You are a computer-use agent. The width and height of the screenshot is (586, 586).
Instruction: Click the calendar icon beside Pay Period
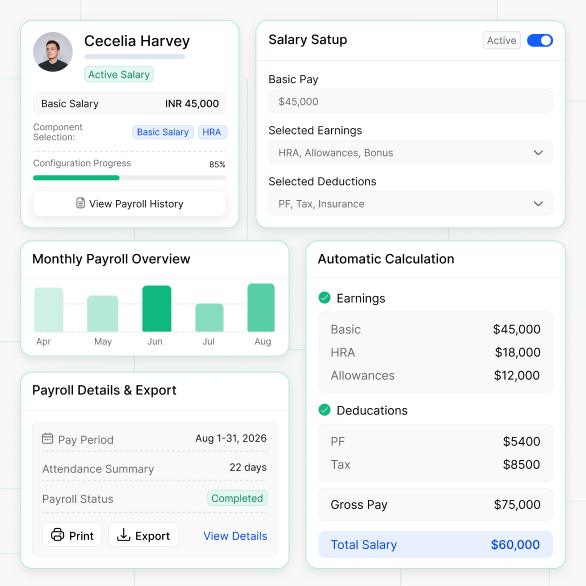click(47, 438)
